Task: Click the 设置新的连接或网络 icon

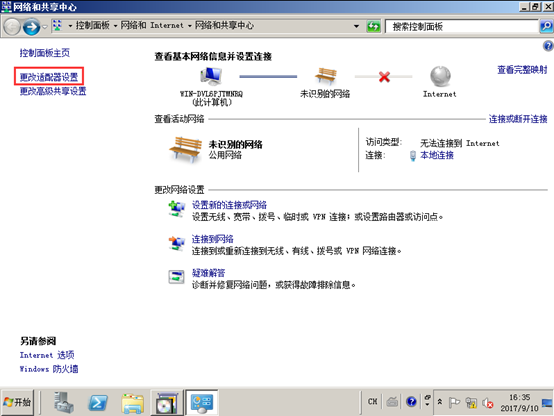Action: click(177, 209)
